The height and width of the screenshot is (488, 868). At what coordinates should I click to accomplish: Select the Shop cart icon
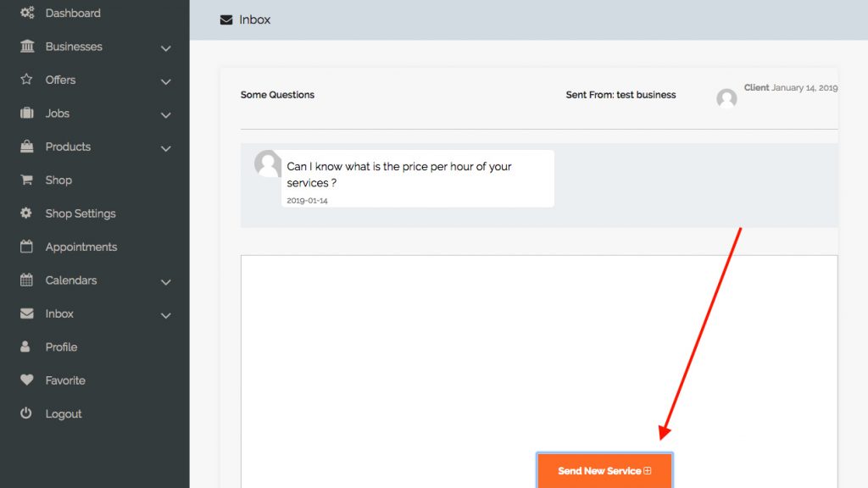coord(26,180)
